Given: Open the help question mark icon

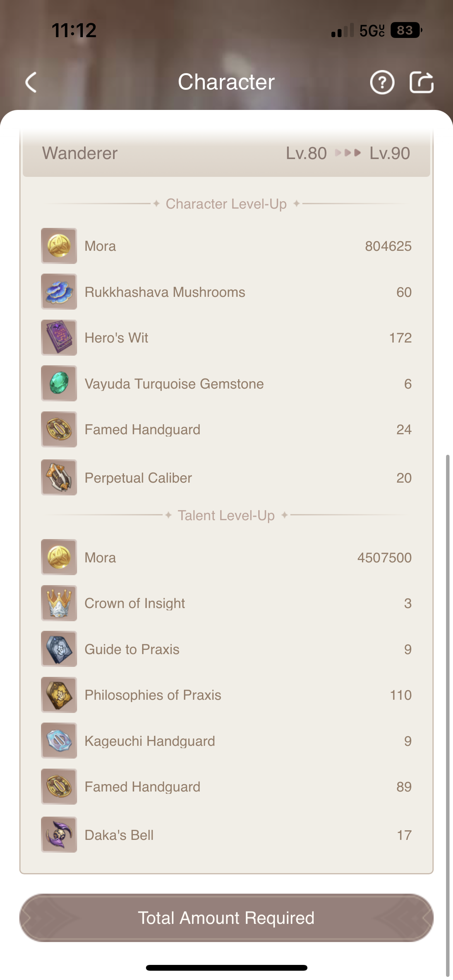Looking at the screenshot, I should 382,82.
